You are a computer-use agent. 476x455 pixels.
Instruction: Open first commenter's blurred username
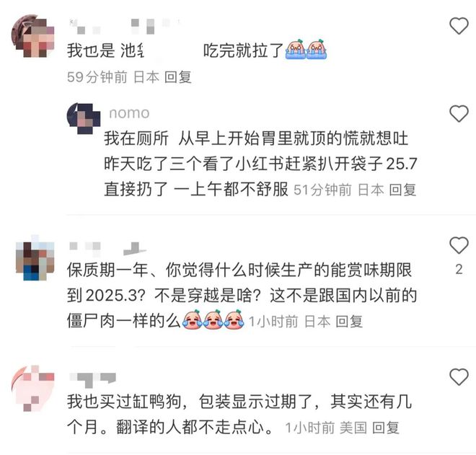125,26
